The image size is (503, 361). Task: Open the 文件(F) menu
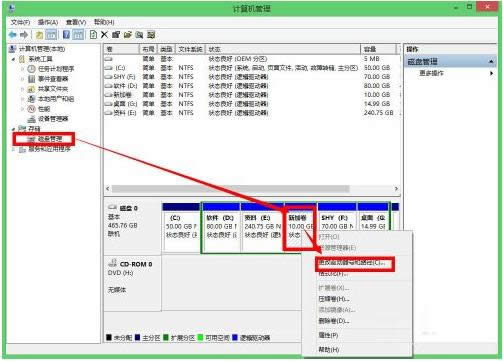pyautogui.click(x=20, y=22)
